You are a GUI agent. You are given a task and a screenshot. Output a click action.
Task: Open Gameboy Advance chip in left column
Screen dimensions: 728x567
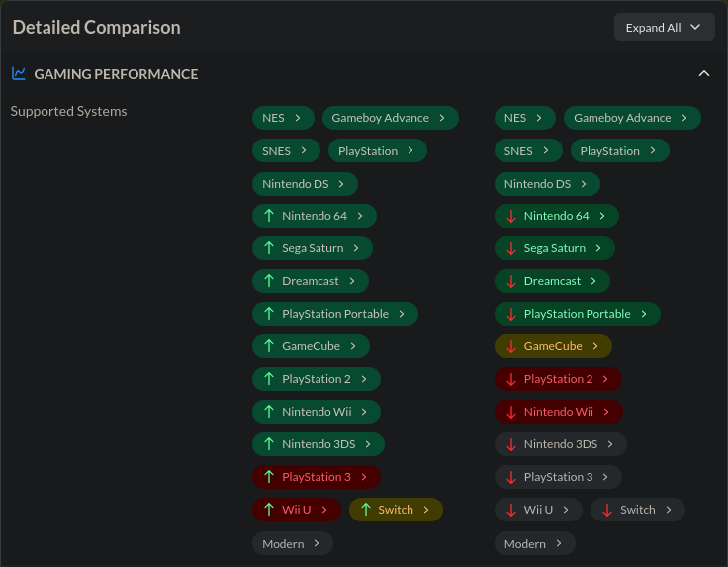[390, 118]
